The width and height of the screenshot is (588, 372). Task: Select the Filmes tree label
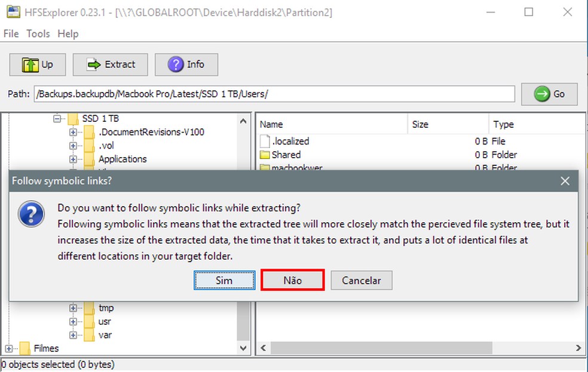47,348
